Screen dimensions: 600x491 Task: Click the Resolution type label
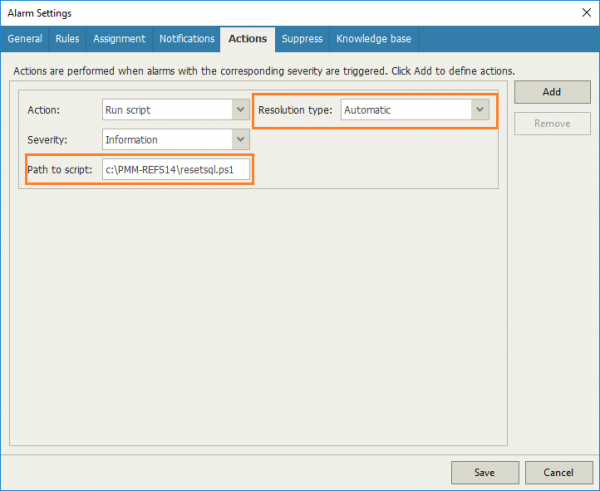coord(295,110)
